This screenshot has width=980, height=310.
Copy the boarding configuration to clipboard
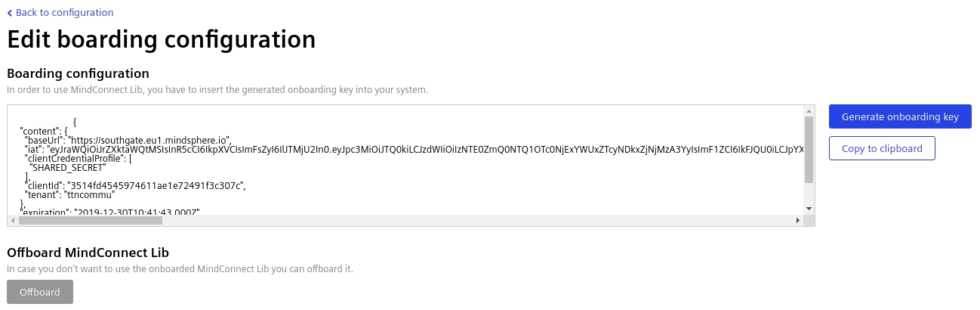point(881,148)
